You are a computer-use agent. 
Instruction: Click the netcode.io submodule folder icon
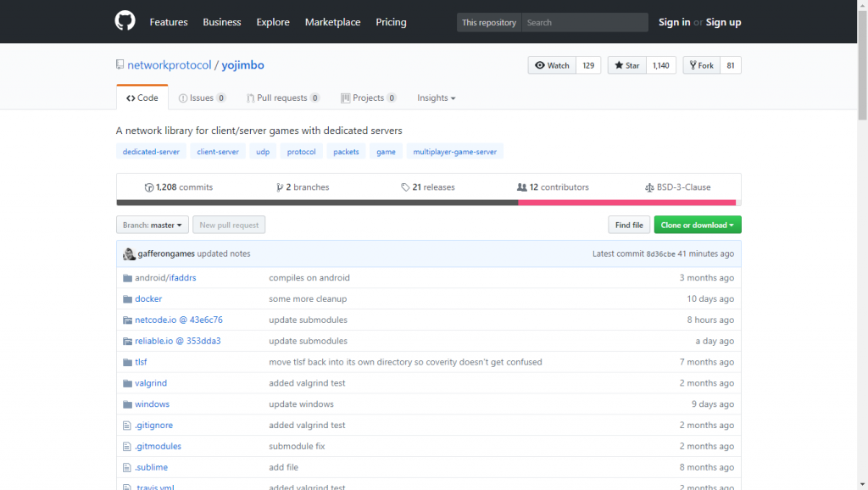tap(127, 320)
